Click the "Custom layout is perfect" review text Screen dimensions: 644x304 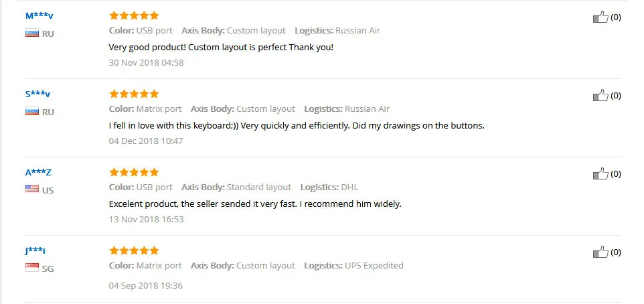click(221, 48)
